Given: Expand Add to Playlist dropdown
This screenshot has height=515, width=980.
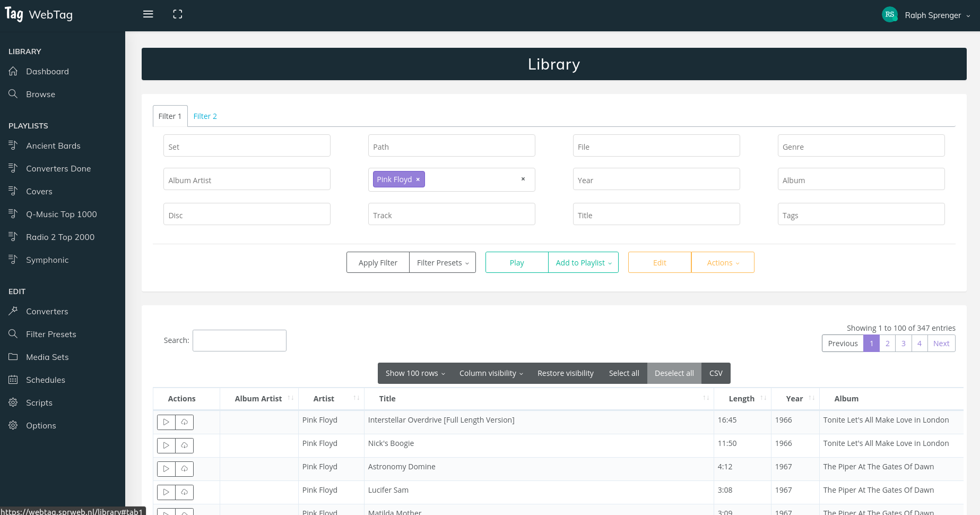Looking at the screenshot, I should (x=583, y=262).
